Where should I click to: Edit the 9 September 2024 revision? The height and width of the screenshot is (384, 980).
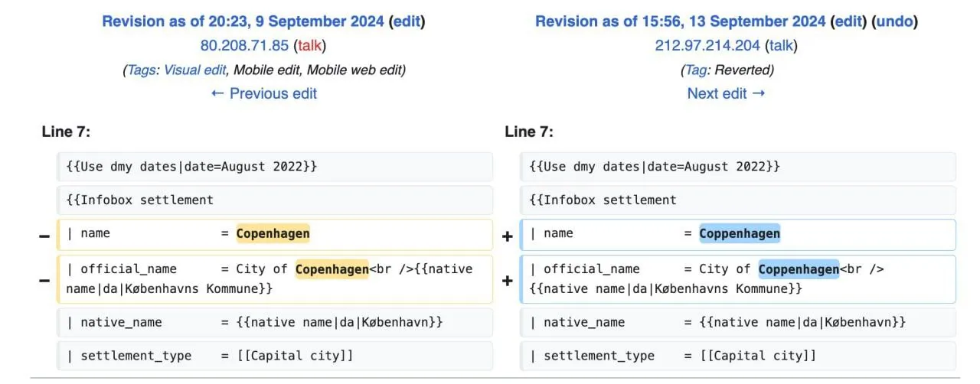[407, 21]
